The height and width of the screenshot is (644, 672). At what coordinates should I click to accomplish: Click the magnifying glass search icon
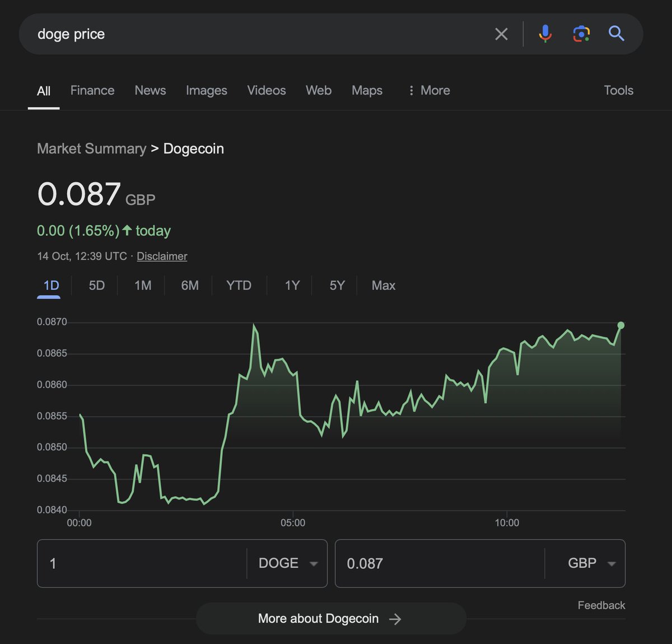point(616,34)
